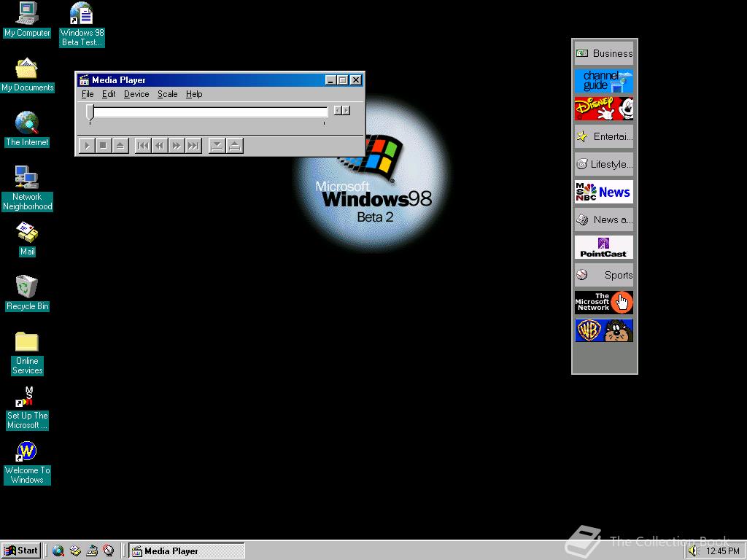
Task: Click the Media Player title bar icon
Action: pyautogui.click(x=84, y=80)
